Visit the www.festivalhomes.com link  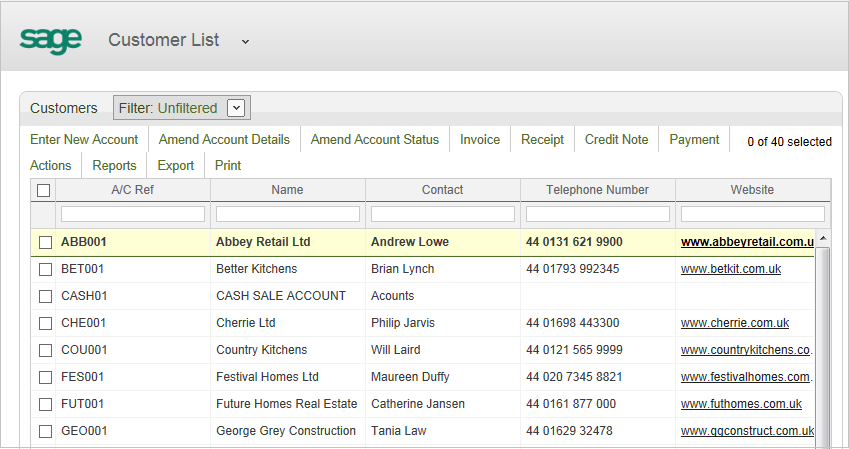click(x=746, y=377)
